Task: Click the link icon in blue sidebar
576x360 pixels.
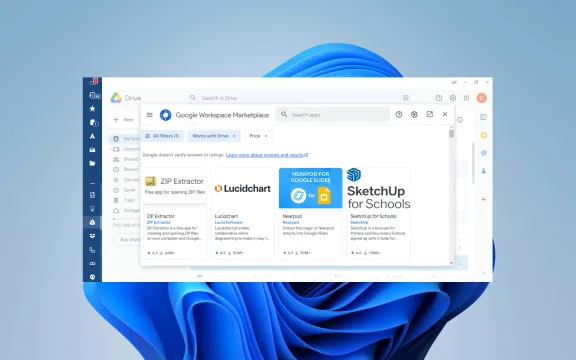Action: point(93,264)
